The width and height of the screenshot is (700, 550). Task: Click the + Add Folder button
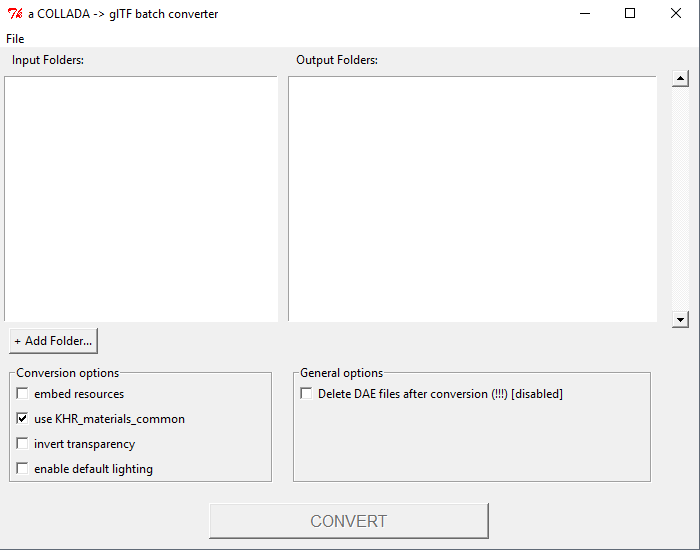(53, 341)
